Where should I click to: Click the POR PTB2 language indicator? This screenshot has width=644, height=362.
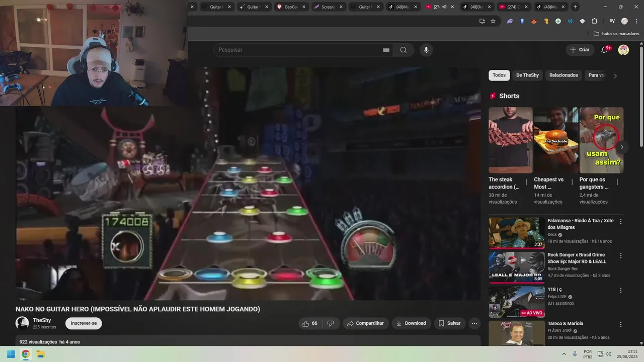tap(588, 354)
